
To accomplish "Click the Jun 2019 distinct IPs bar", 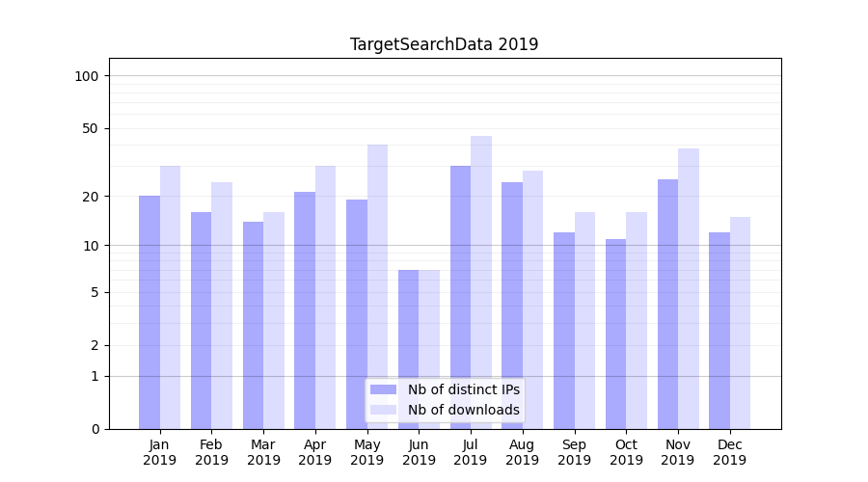I will pos(409,349).
